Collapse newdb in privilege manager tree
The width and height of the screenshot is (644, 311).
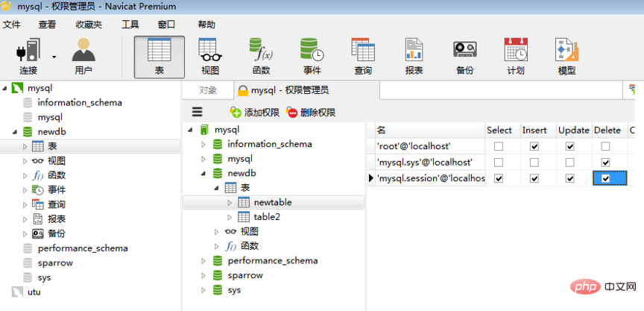click(203, 174)
